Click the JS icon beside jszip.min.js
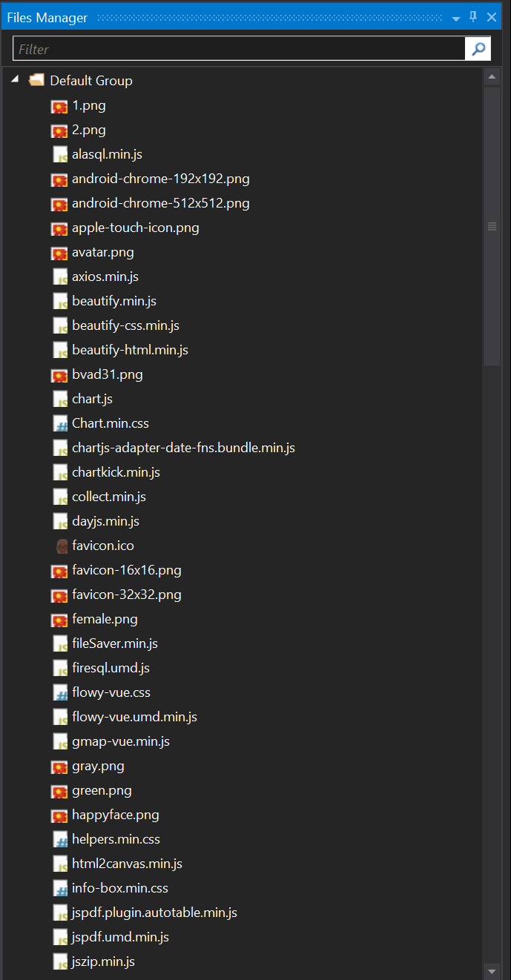 point(60,961)
